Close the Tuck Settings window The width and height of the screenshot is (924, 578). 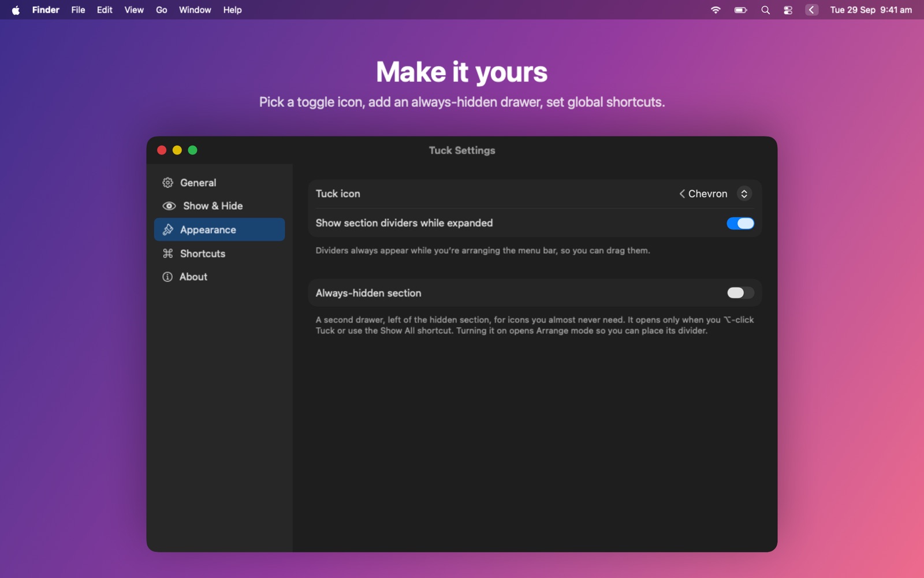coord(162,150)
